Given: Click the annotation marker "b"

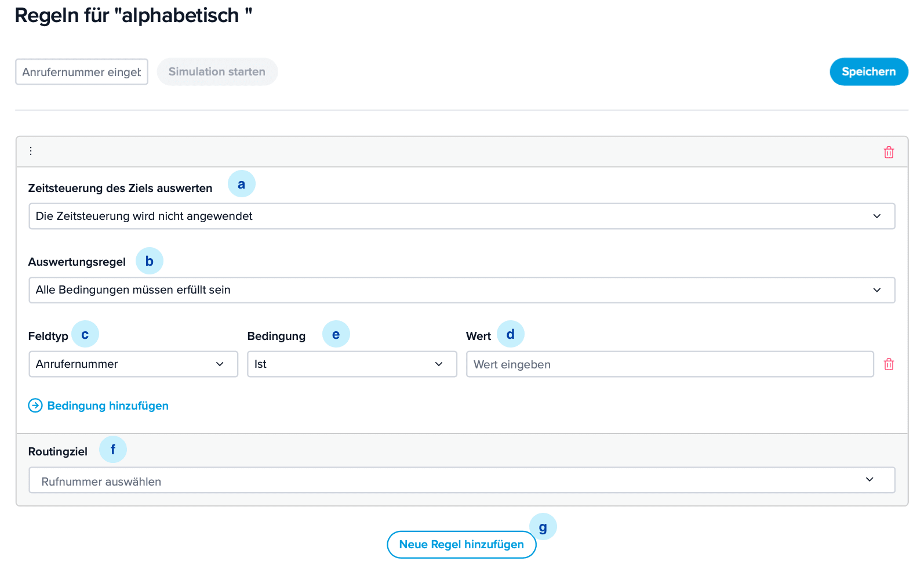Looking at the screenshot, I should click(x=150, y=261).
